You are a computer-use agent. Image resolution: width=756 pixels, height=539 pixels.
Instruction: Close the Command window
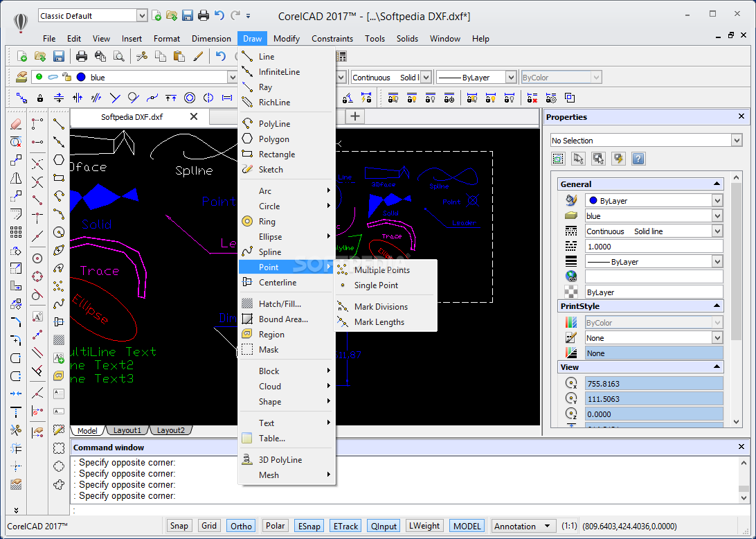(741, 447)
